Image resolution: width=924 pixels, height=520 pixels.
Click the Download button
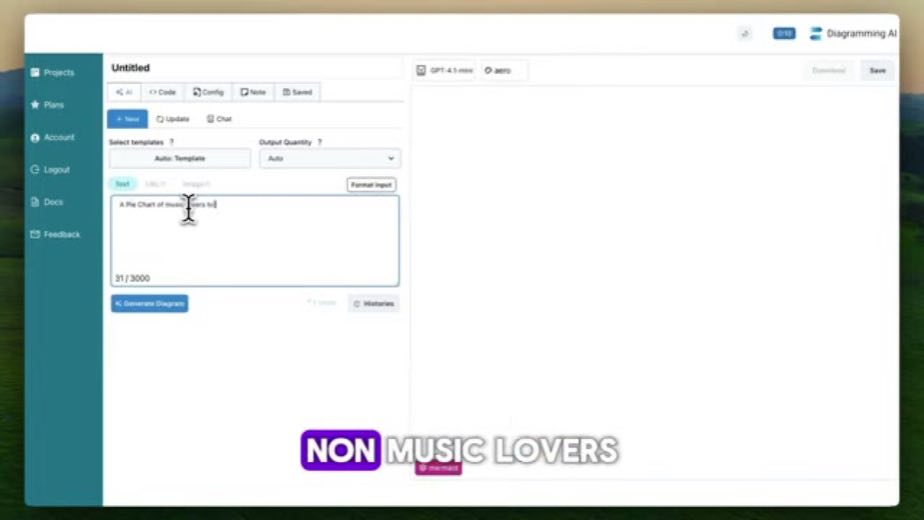tap(829, 70)
